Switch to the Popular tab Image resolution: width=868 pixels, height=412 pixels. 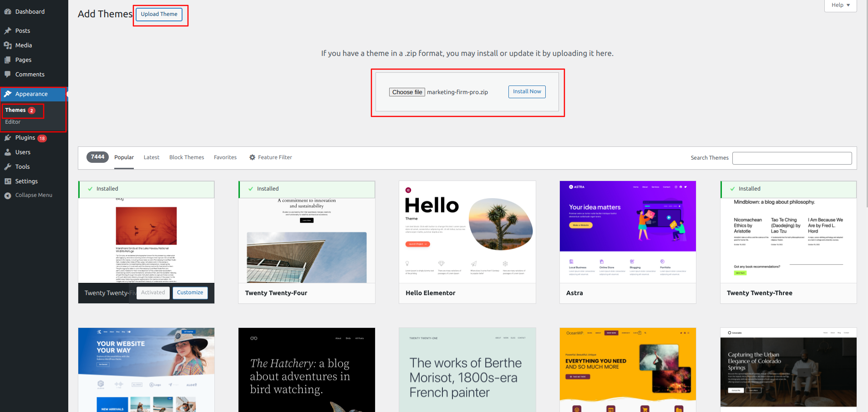124,157
